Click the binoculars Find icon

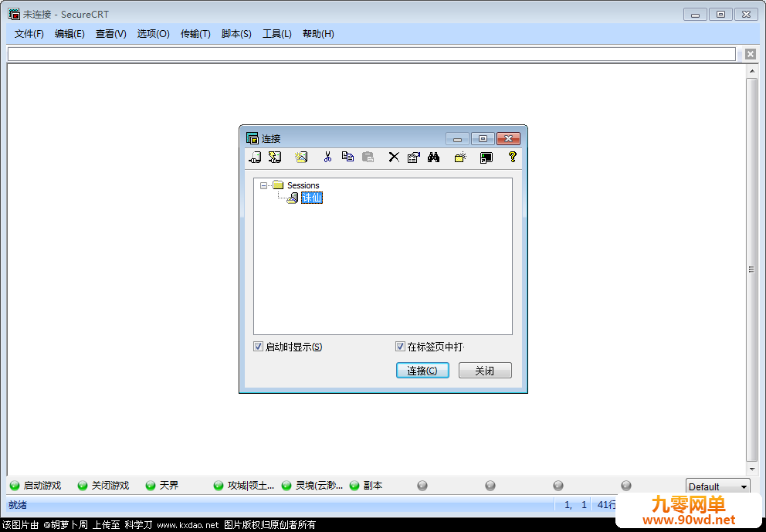point(434,157)
